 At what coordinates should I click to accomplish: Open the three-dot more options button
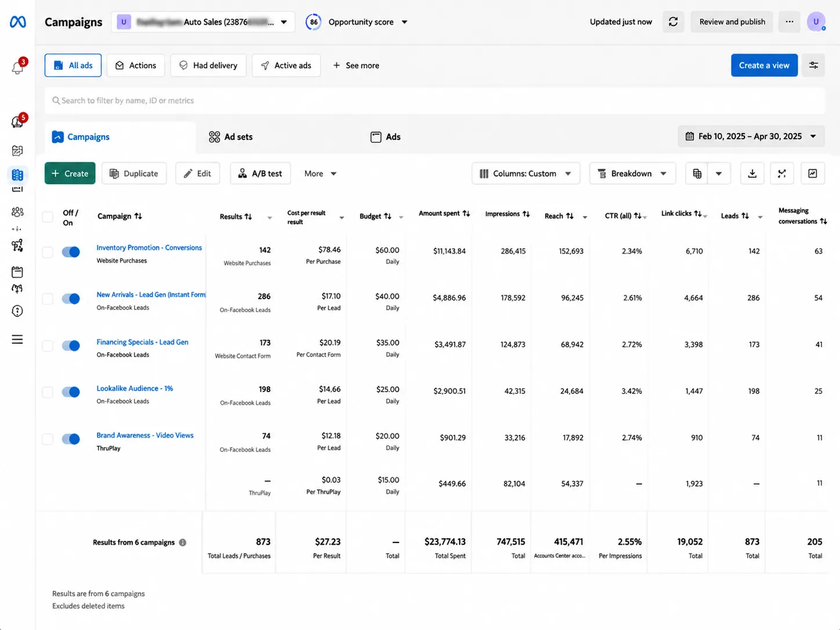[x=790, y=22]
